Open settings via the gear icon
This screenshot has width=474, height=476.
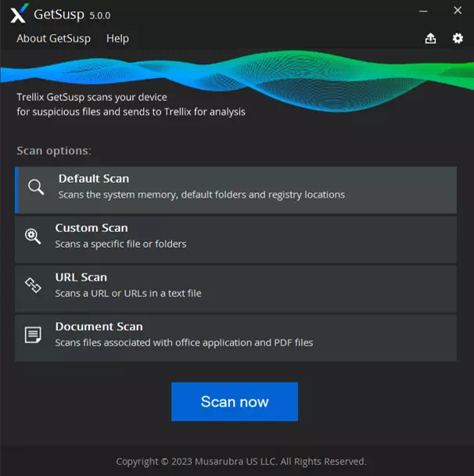[x=458, y=38]
